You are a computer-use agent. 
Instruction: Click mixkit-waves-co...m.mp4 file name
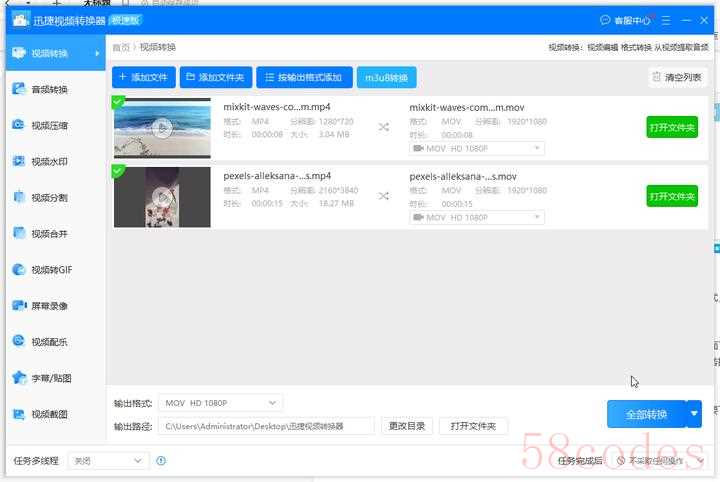coord(277,106)
